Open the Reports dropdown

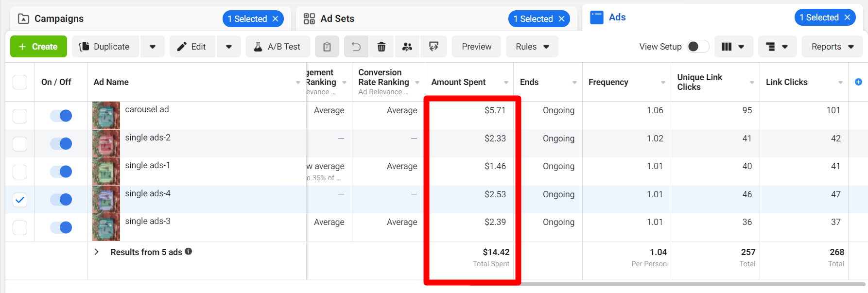pyautogui.click(x=832, y=47)
